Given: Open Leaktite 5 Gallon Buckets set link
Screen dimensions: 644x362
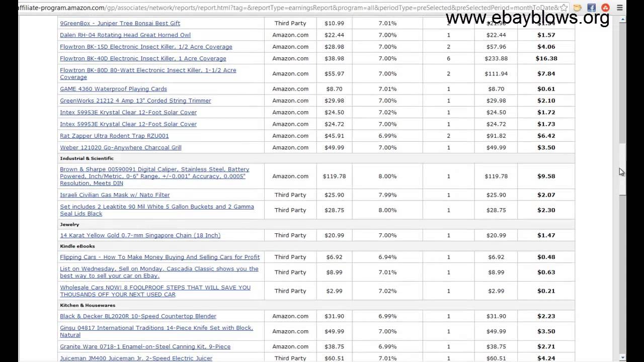Looking at the screenshot, I should (157, 210).
